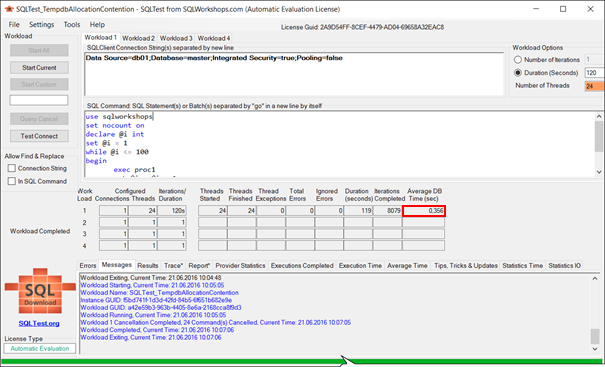Image resolution: width=605 pixels, height=367 pixels.
Task: Click SQL command box scroll down arrow
Action: tap(599, 172)
